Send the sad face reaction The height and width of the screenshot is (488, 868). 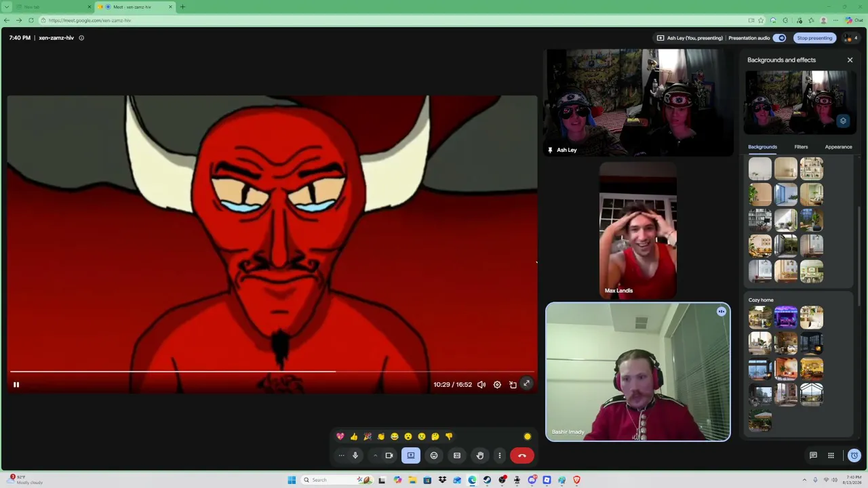click(422, 436)
